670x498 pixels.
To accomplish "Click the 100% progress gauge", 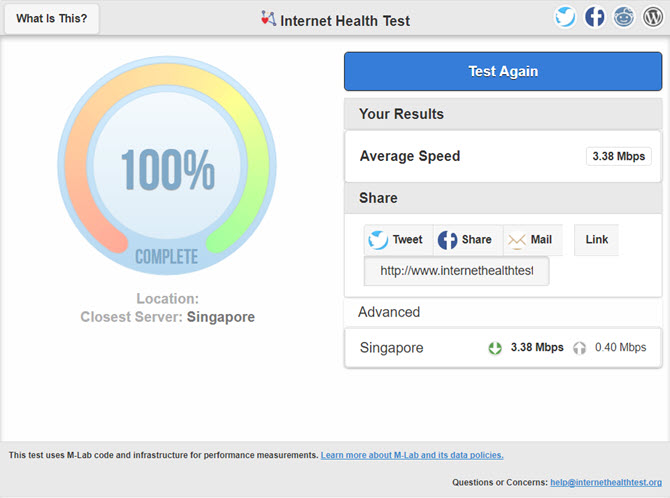I will (167, 166).
